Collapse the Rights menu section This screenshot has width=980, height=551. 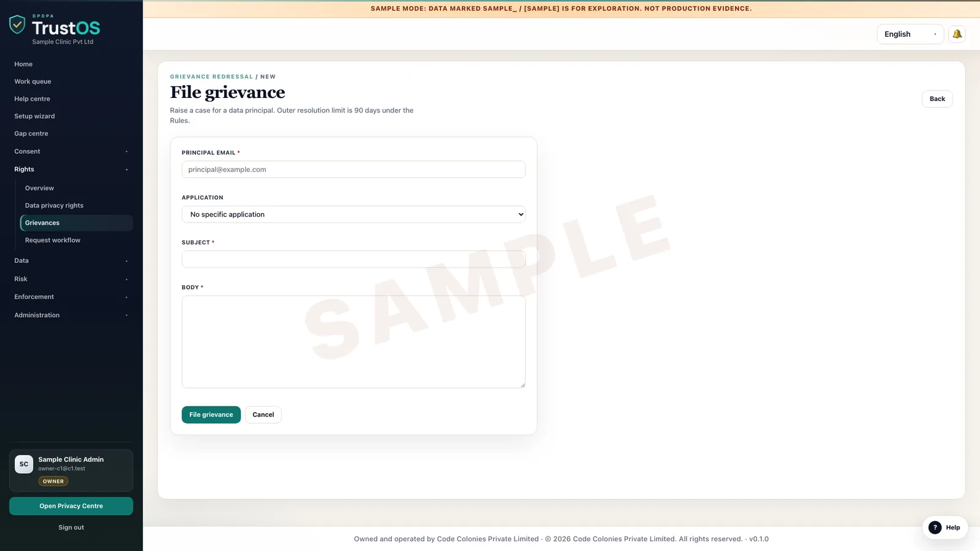pos(71,170)
